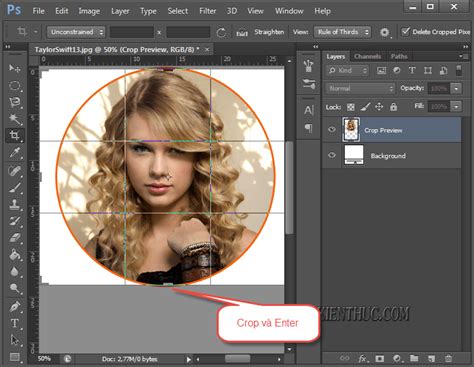Toggle Delete Cropped Pixels checkbox
Viewport: 474px width, 367px height.
tap(405, 32)
